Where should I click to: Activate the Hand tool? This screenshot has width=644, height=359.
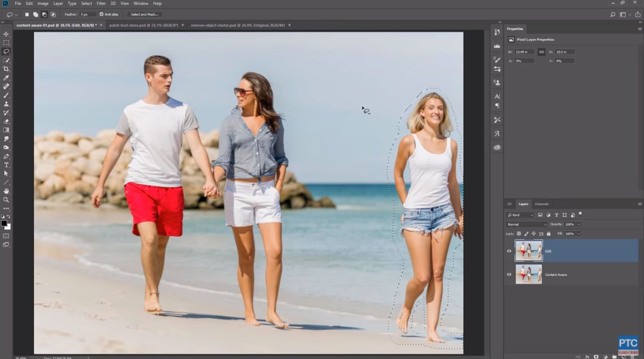click(x=6, y=191)
